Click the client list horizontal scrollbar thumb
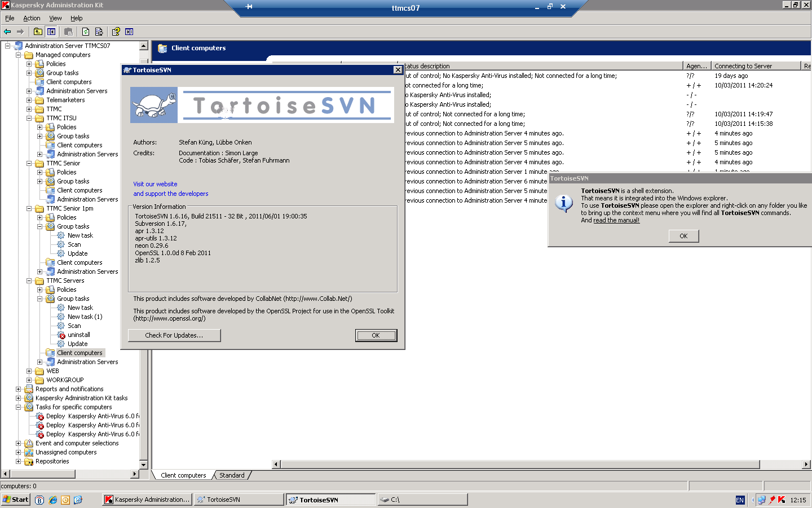812x508 pixels. coord(520,465)
